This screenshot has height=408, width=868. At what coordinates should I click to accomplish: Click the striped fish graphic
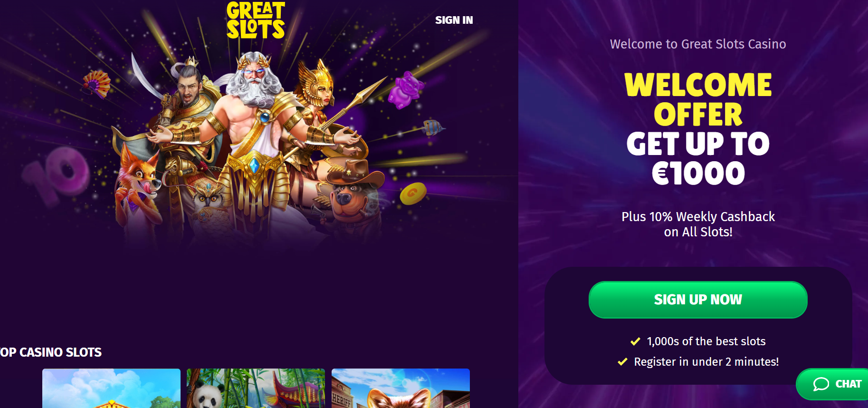tap(432, 127)
